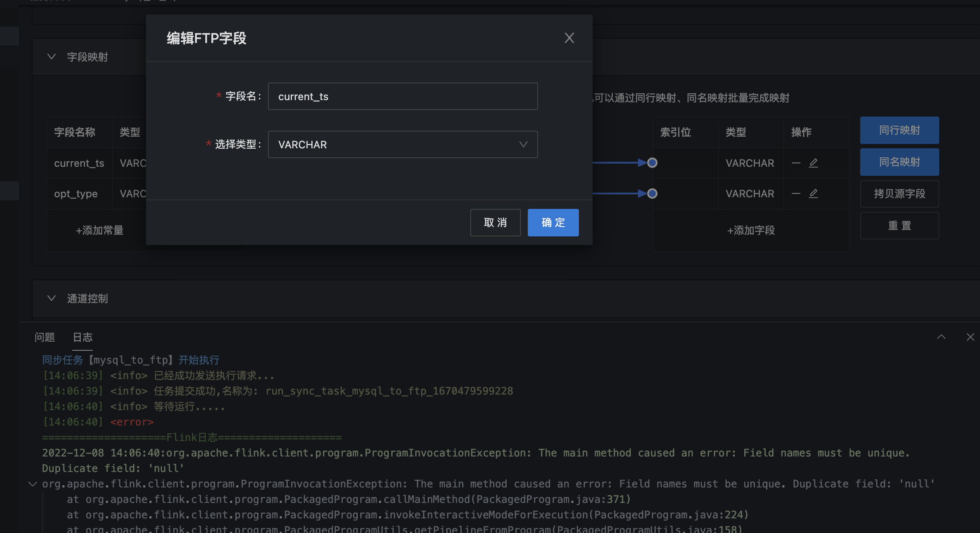Screen dimensions: 980x533
Task: Click the first row mapping connector dot
Action: [x=652, y=163]
